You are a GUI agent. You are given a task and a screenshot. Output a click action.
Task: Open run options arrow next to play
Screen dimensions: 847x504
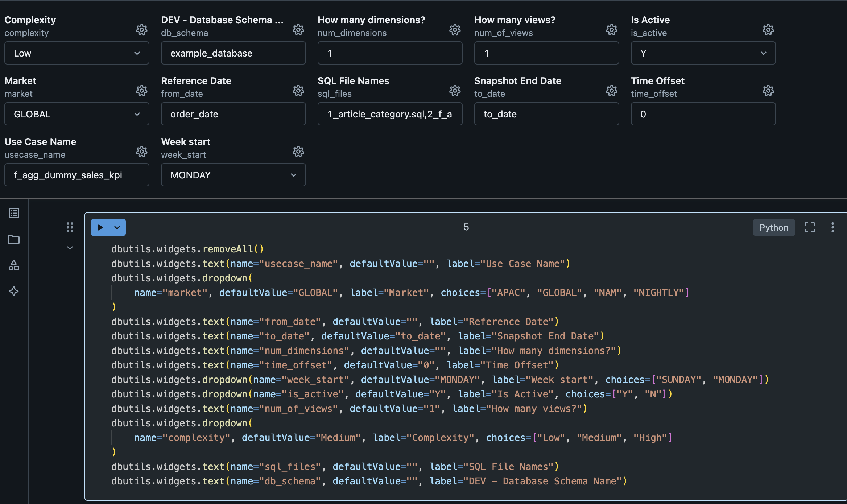[117, 227]
